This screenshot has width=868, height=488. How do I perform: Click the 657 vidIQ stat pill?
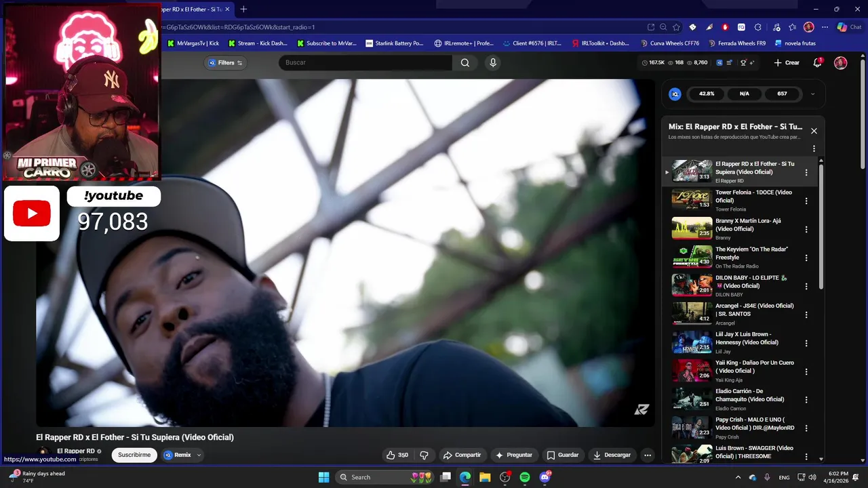point(782,94)
